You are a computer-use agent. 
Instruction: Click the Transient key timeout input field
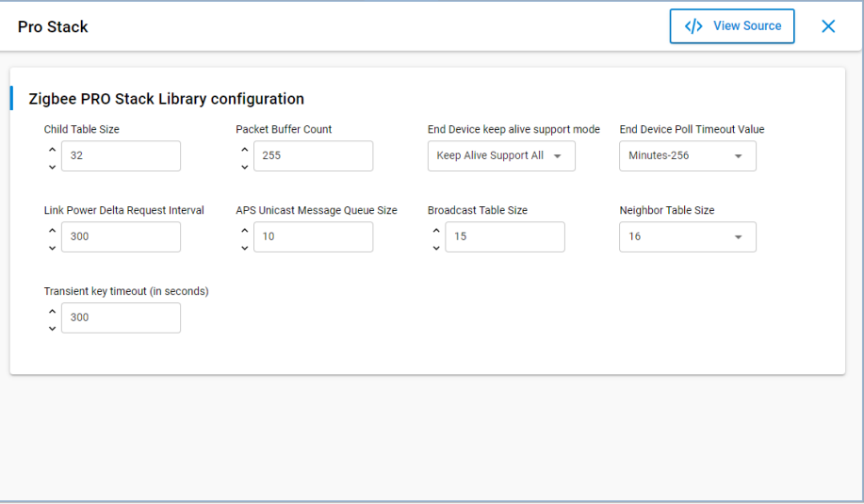pos(121,318)
